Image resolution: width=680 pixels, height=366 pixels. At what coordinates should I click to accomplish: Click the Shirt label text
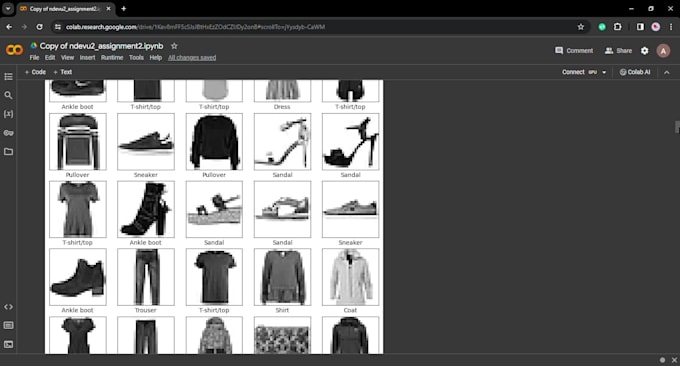(x=282, y=310)
